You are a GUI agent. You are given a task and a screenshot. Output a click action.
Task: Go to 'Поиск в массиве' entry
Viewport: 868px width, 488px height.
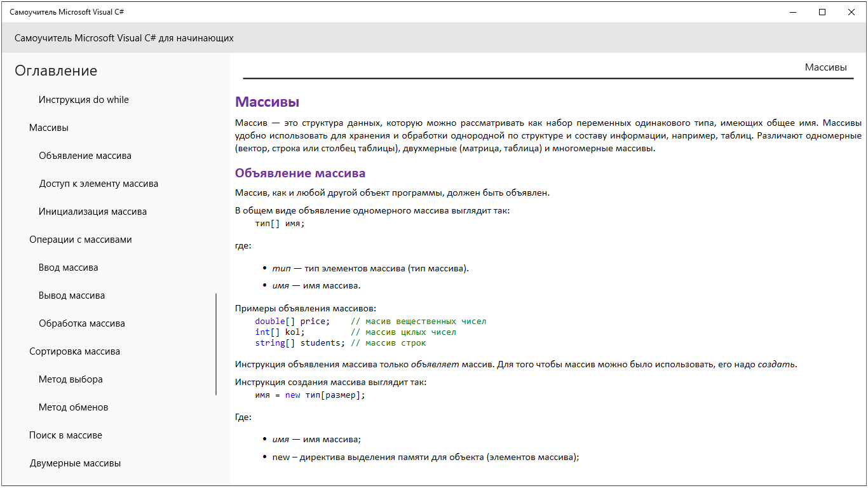click(65, 435)
